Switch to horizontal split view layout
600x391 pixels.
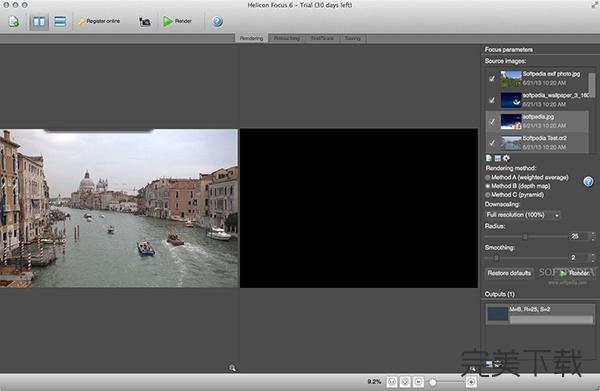coord(60,21)
